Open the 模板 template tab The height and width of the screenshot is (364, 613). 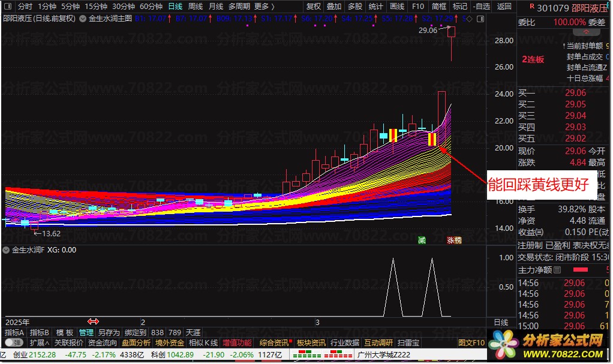(x=65, y=332)
